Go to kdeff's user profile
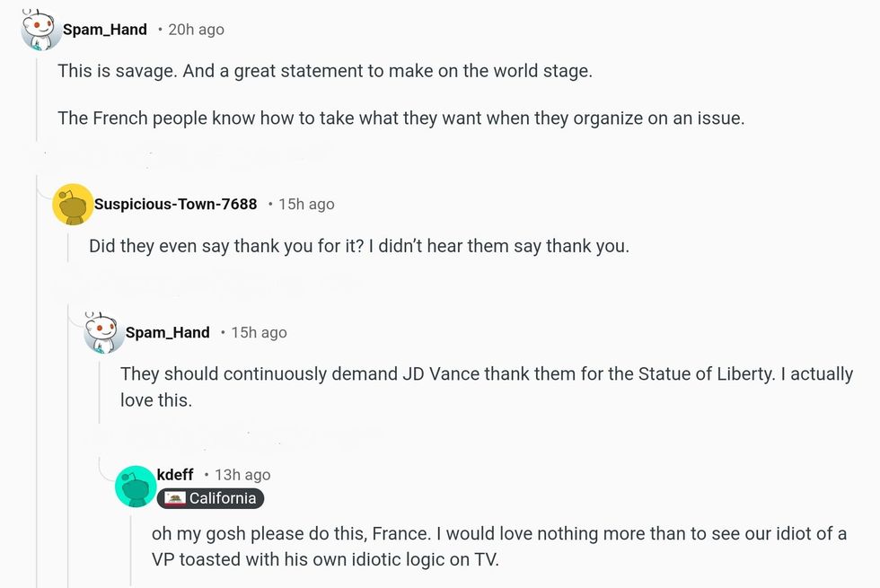Viewport: 880px width, 588px height. click(174, 474)
